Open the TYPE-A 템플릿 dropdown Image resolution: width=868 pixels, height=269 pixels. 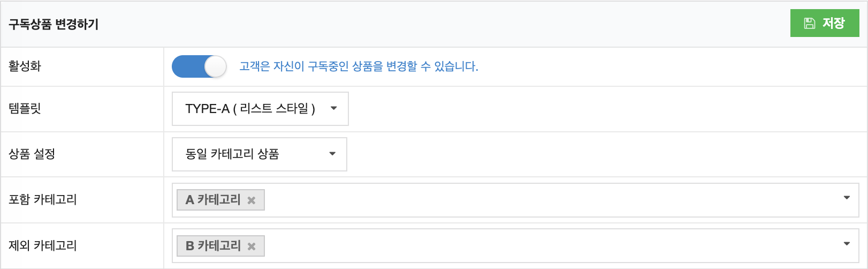pyautogui.click(x=260, y=109)
